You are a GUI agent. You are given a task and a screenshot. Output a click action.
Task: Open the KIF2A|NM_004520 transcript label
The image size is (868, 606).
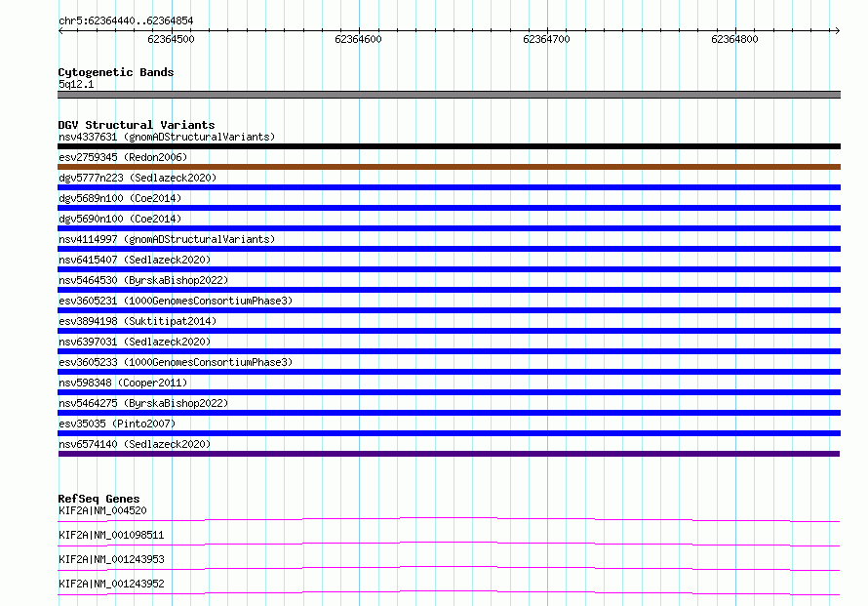[102, 510]
